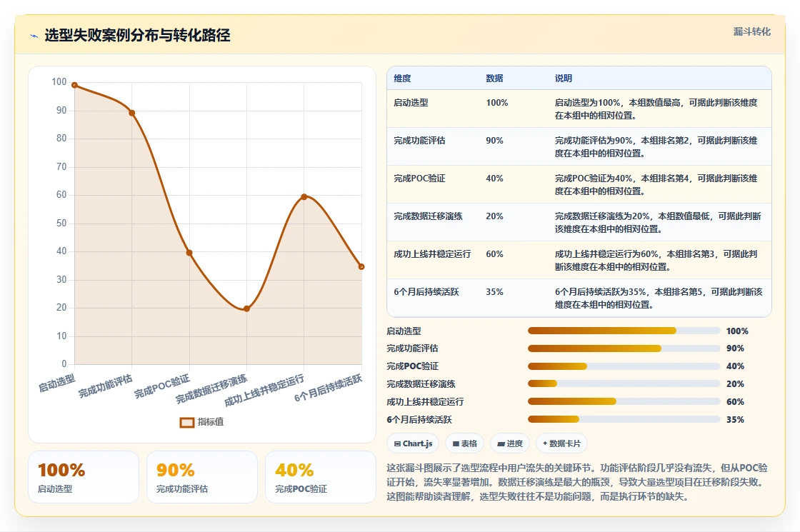The width and height of the screenshot is (800, 532).
Task: Click the description mentioning 本组数值最低
Action: click(658, 222)
